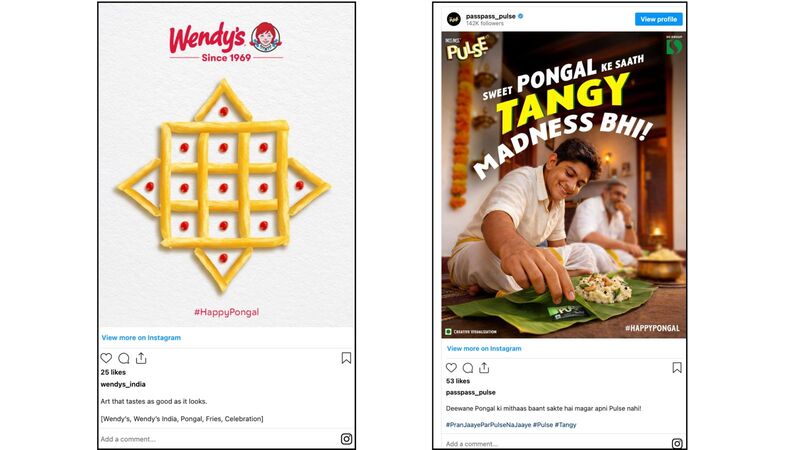800x450 pixels.
Task: Click Instagram logo below Pulse post
Action: (677, 444)
